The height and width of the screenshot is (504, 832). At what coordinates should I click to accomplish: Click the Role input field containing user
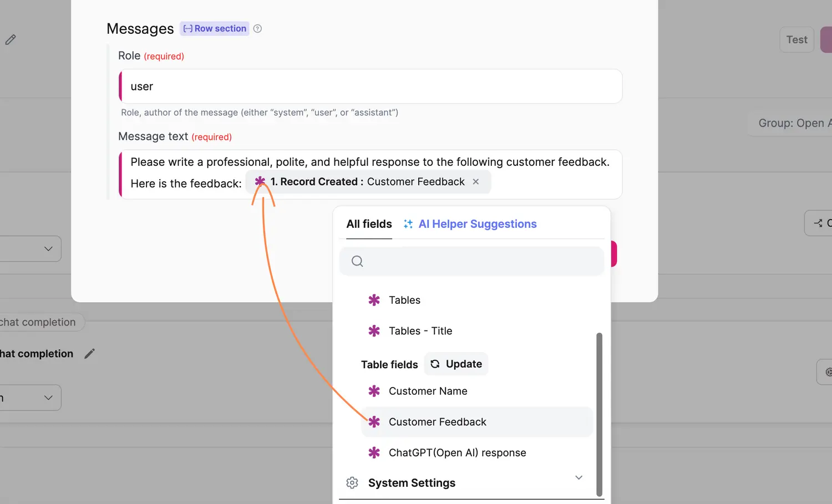click(370, 86)
